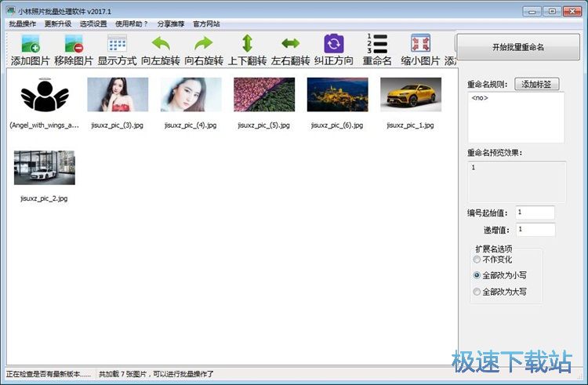The width and height of the screenshot is (588, 385).
Task: Flip horizontally using the 左右翻转 icon
Action: click(x=290, y=44)
